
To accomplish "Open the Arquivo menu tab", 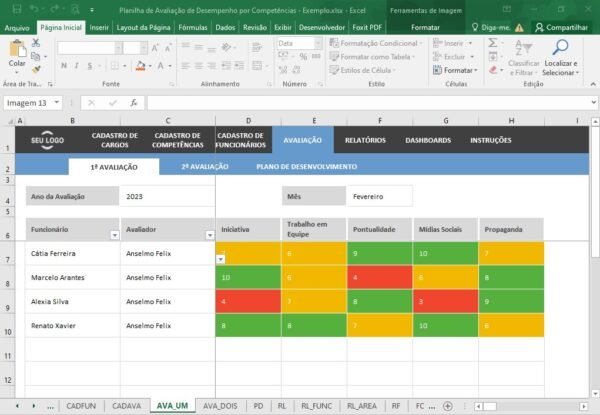I will click(17, 28).
